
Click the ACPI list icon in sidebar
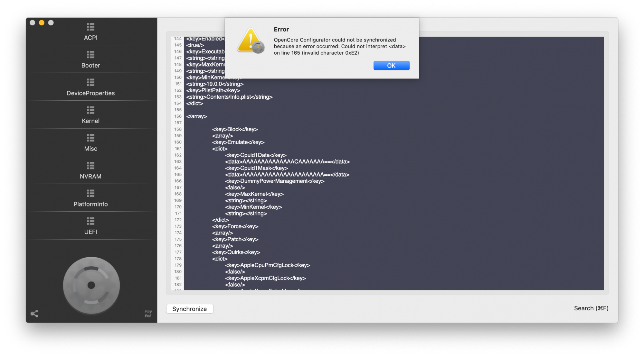point(90,27)
